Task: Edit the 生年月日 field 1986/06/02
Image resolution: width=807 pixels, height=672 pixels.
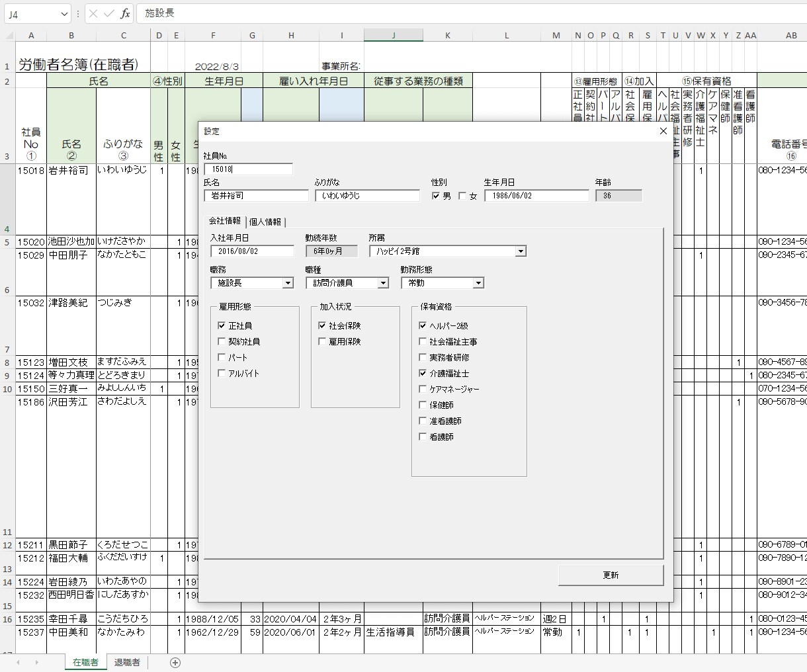Action: [x=536, y=196]
